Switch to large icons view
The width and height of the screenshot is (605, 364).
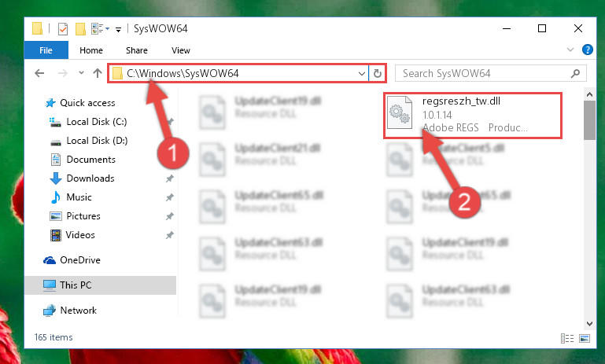click(x=585, y=339)
